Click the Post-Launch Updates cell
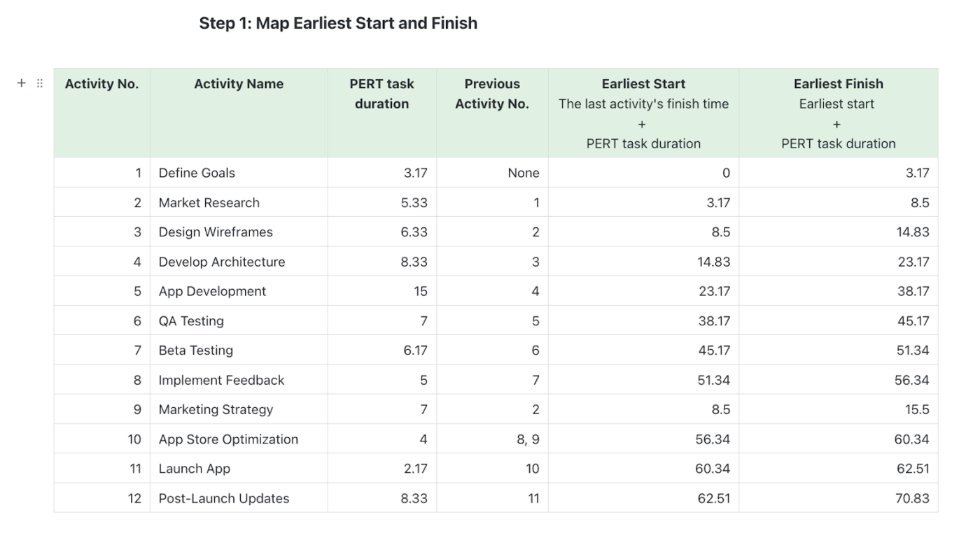The width and height of the screenshot is (980, 545). (x=239, y=498)
